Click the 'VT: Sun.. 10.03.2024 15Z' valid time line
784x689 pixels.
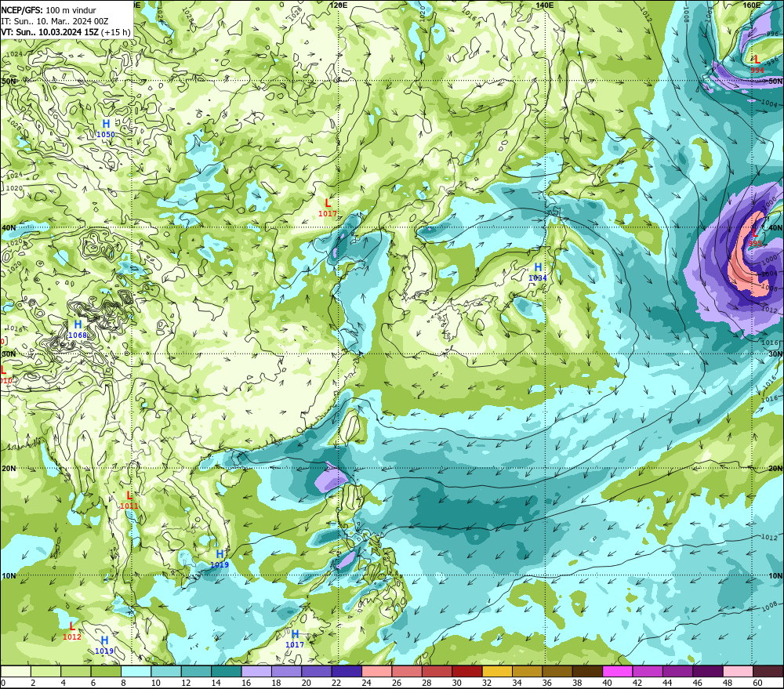coord(49,32)
